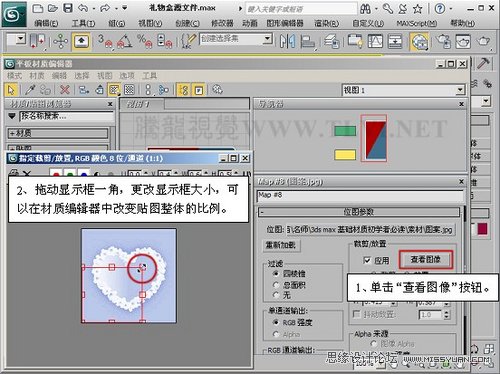
Task: Expand the +材质 group
Action: click(x=58, y=133)
